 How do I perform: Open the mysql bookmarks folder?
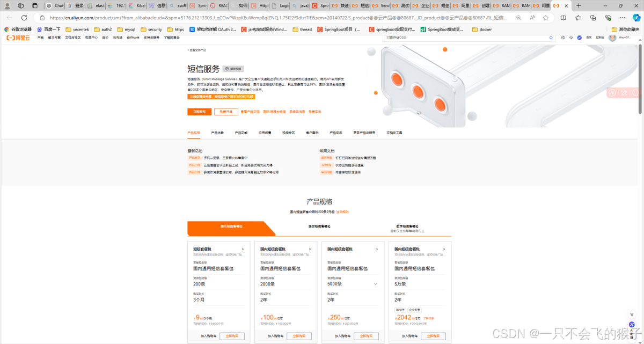click(x=126, y=30)
